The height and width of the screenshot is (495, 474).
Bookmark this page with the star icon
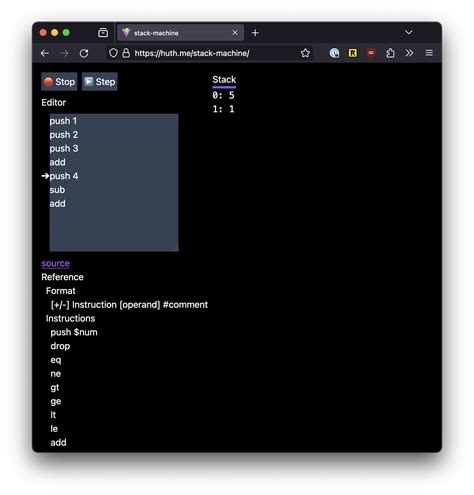tap(305, 53)
